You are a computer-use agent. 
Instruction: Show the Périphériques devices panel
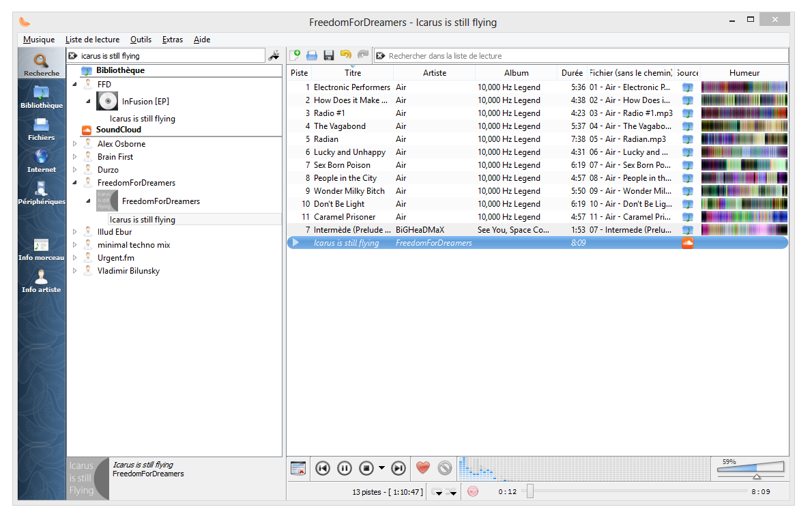click(41, 192)
